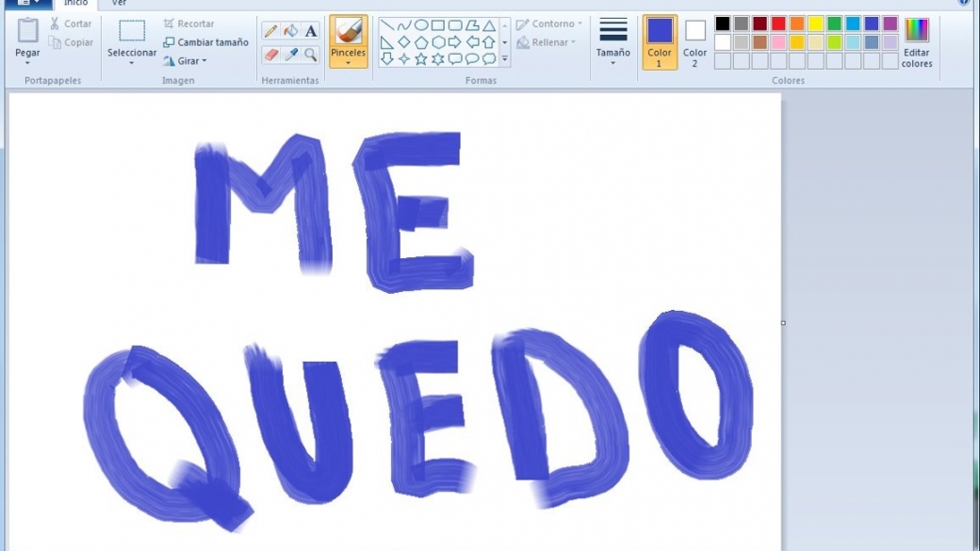Open the Girar rotation dropdown
This screenshot has width=980, height=551.
tap(186, 60)
